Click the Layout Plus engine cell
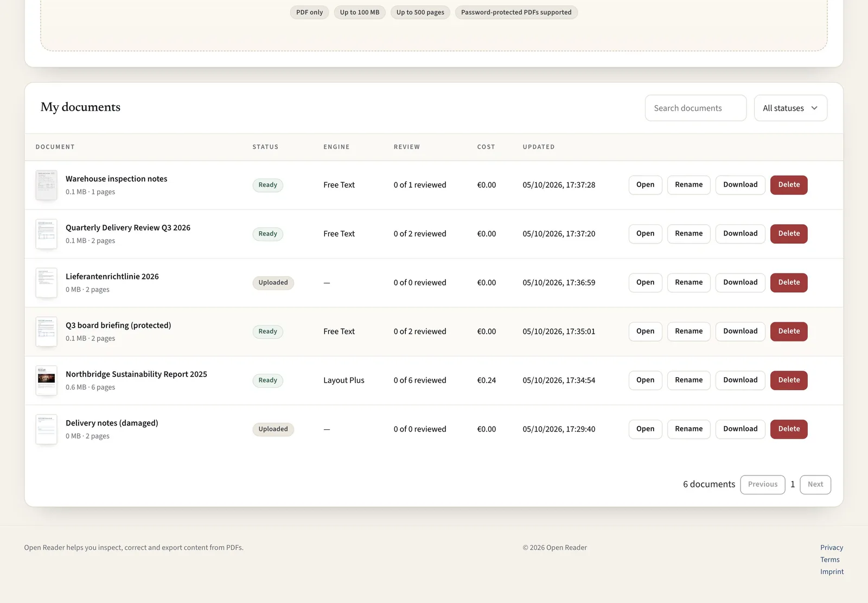The height and width of the screenshot is (603, 868). tap(344, 380)
